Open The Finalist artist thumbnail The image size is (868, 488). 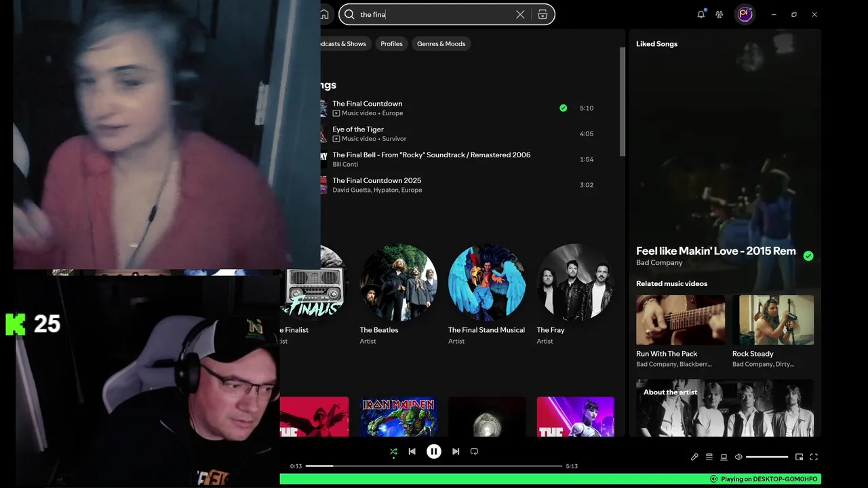click(x=315, y=283)
